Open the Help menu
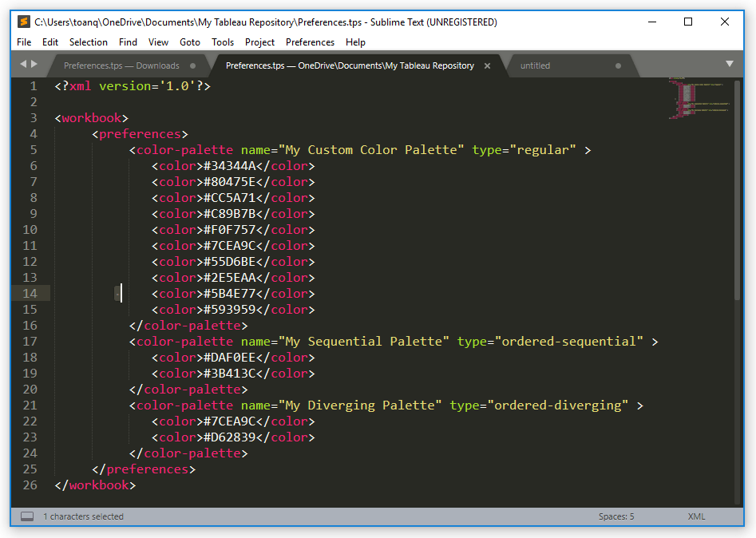 pos(355,42)
